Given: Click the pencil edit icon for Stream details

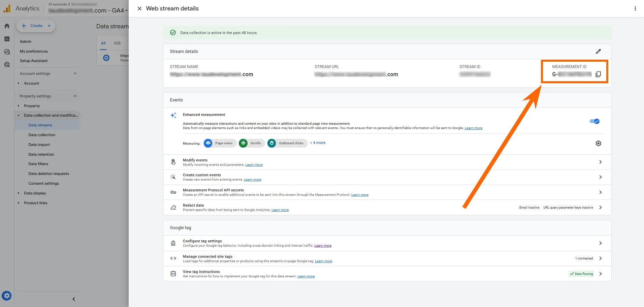Looking at the screenshot, I should tap(598, 52).
